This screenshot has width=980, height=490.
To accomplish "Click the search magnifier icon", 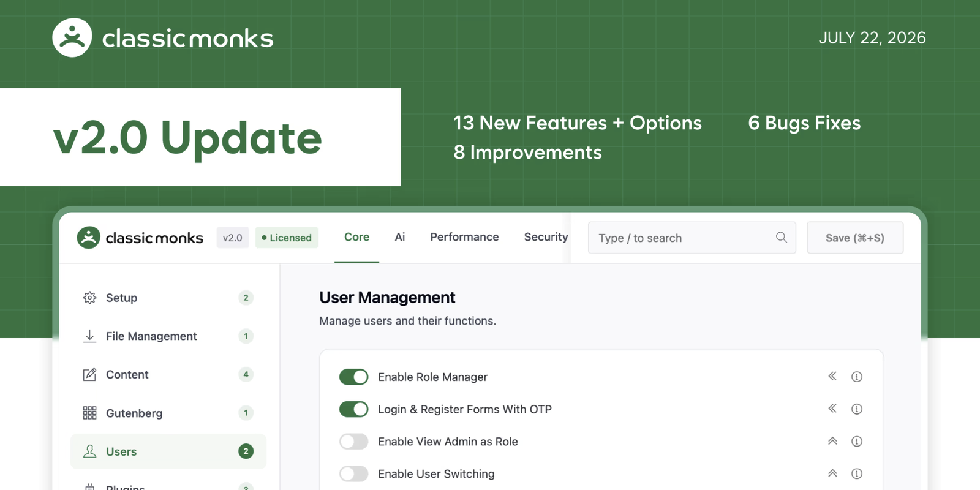I will point(782,237).
